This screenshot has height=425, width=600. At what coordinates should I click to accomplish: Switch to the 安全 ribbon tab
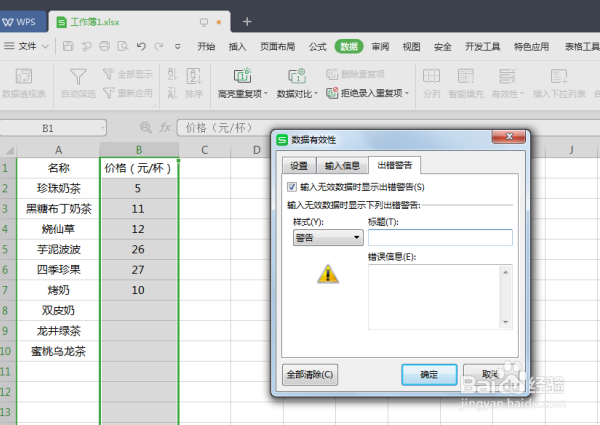coord(443,47)
